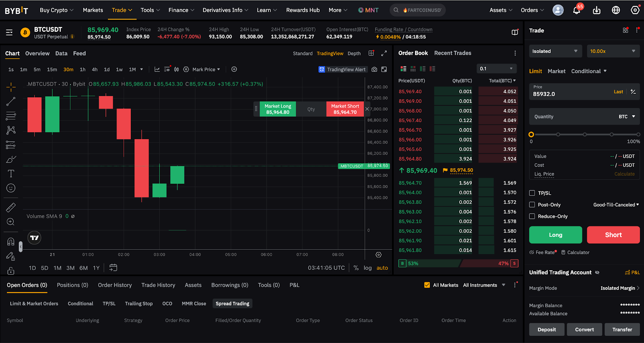Screen dimensions: 644x343
Task: Toggle magnet mode on chart
Action: tap(11, 242)
